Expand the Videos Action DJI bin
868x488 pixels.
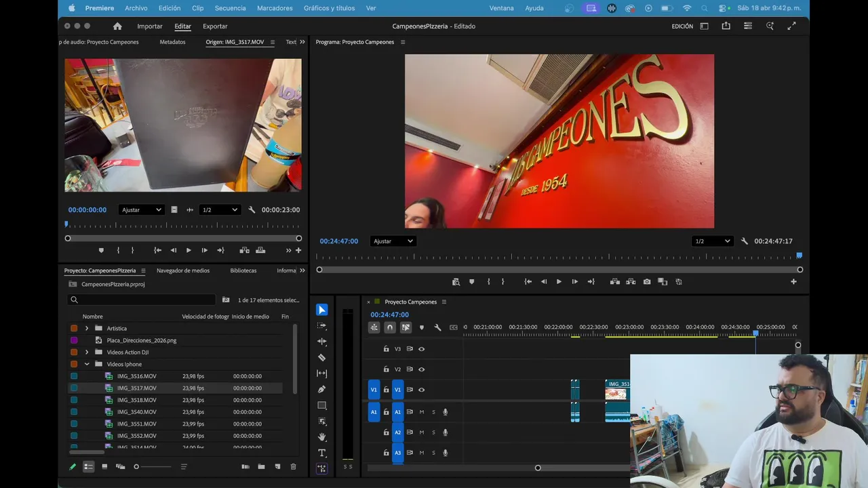(87, 352)
